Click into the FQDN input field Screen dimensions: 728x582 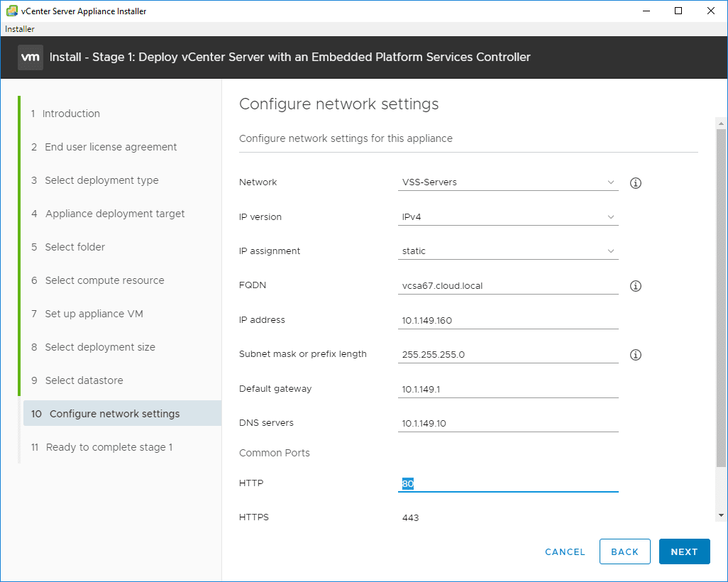tap(509, 286)
